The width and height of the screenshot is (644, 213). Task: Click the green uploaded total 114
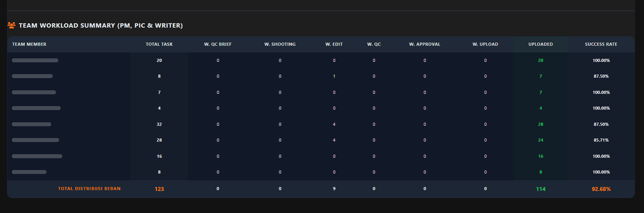pyautogui.click(x=540, y=189)
